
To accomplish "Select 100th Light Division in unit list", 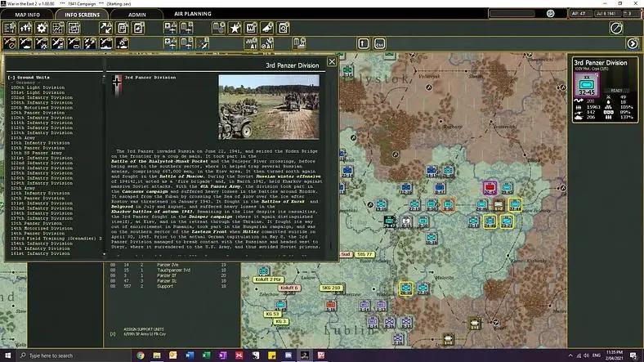I will [38, 87].
